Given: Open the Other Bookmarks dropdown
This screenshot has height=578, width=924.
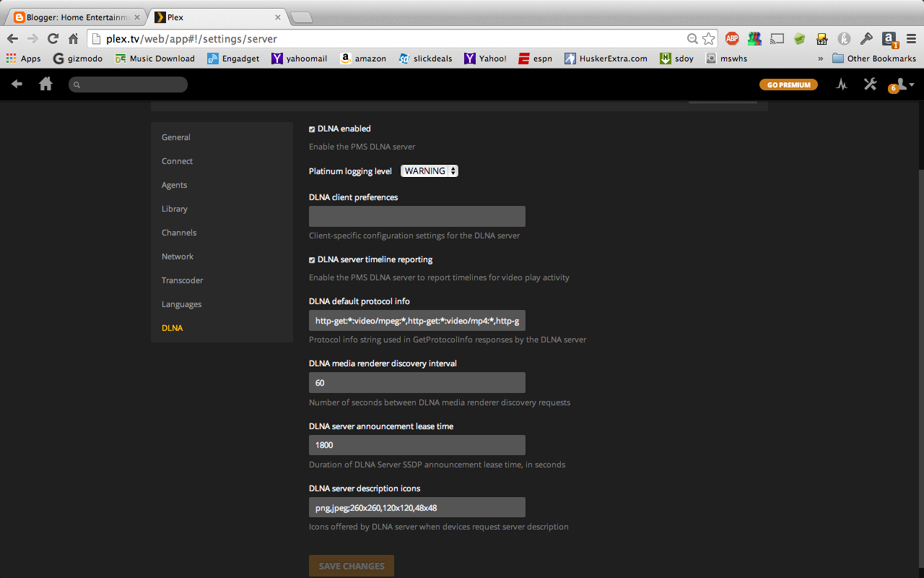Looking at the screenshot, I should tap(874, 59).
